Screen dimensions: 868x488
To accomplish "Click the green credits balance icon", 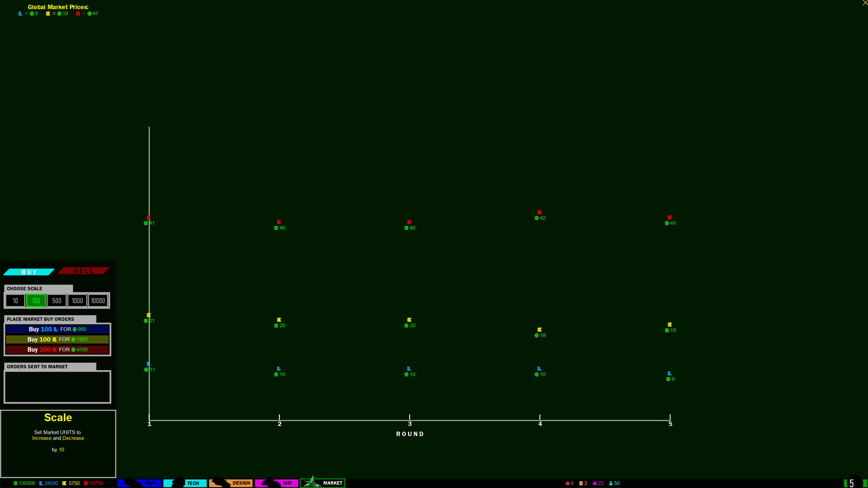I will pos(15,483).
